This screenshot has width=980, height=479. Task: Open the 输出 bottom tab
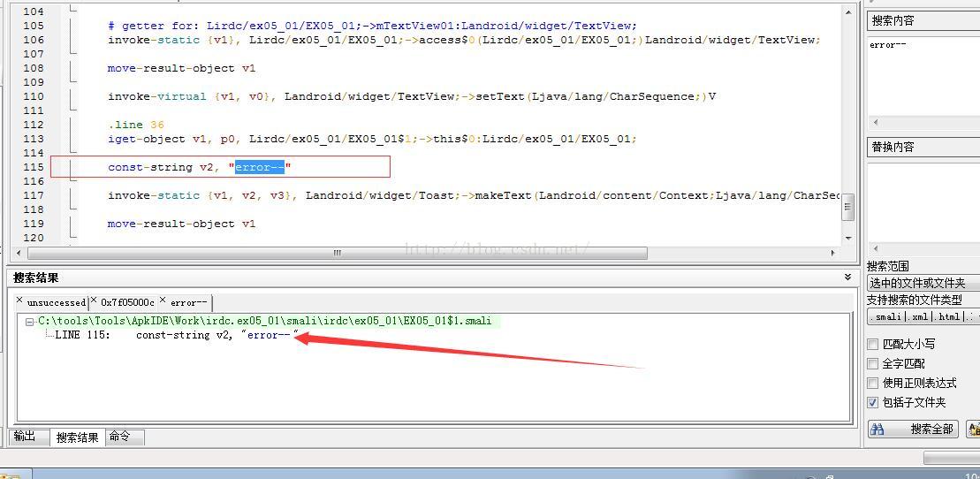click(x=25, y=437)
